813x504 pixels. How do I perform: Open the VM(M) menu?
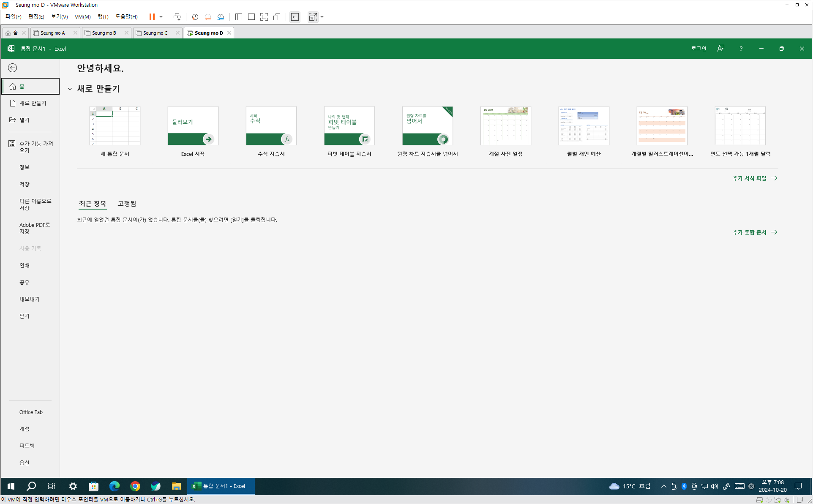pyautogui.click(x=82, y=17)
